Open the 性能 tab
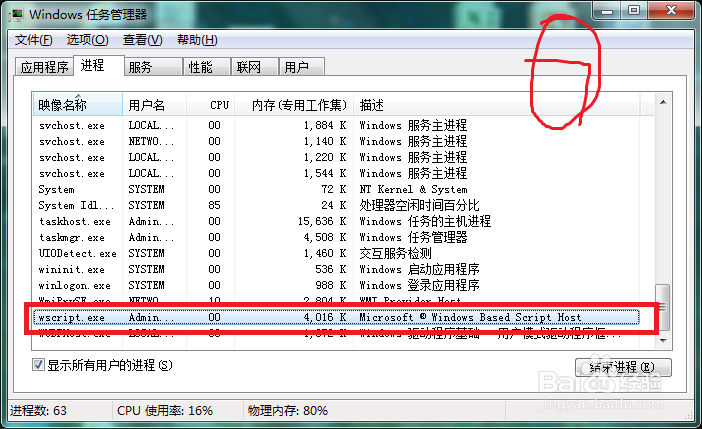Viewport: 702px width, 429px height. 207,67
